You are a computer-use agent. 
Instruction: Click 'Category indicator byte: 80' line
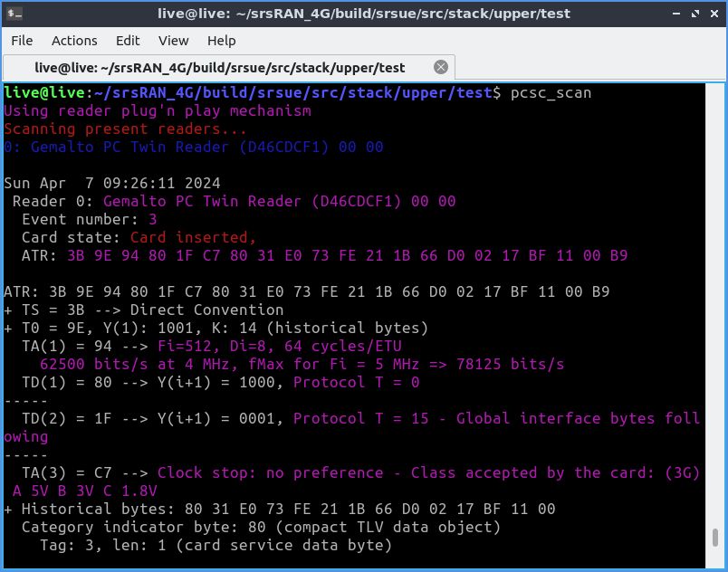point(261,527)
